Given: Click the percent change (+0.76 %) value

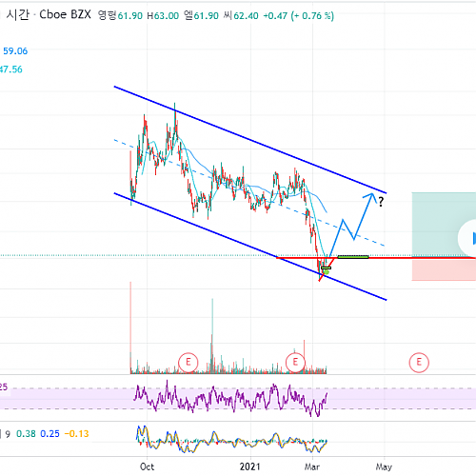Looking at the screenshot, I should point(312,16).
